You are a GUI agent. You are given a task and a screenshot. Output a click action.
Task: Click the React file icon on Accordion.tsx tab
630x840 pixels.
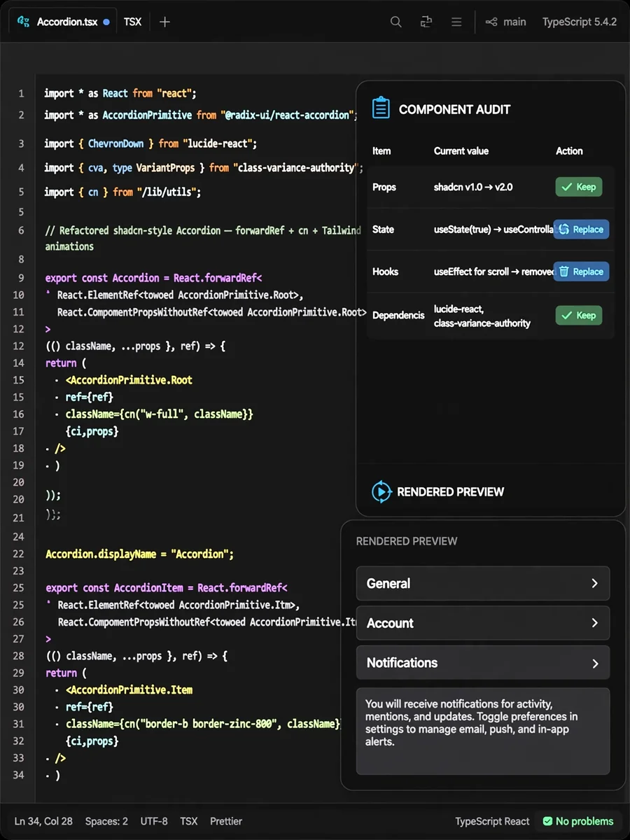23,22
